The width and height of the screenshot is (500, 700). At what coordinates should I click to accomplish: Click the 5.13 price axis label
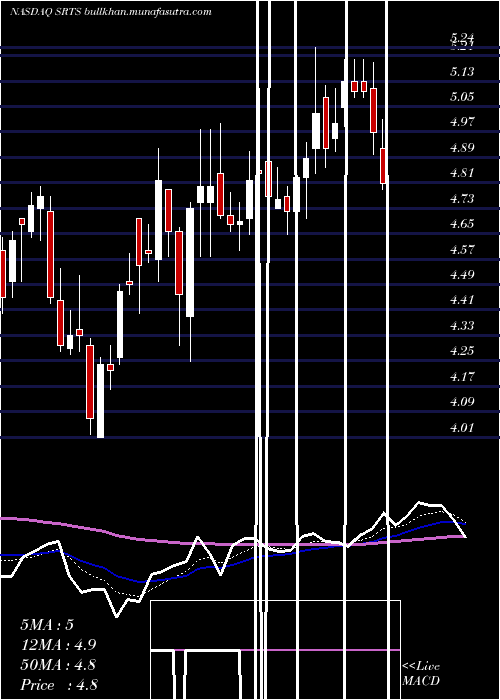pyautogui.click(x=462, y=71)
